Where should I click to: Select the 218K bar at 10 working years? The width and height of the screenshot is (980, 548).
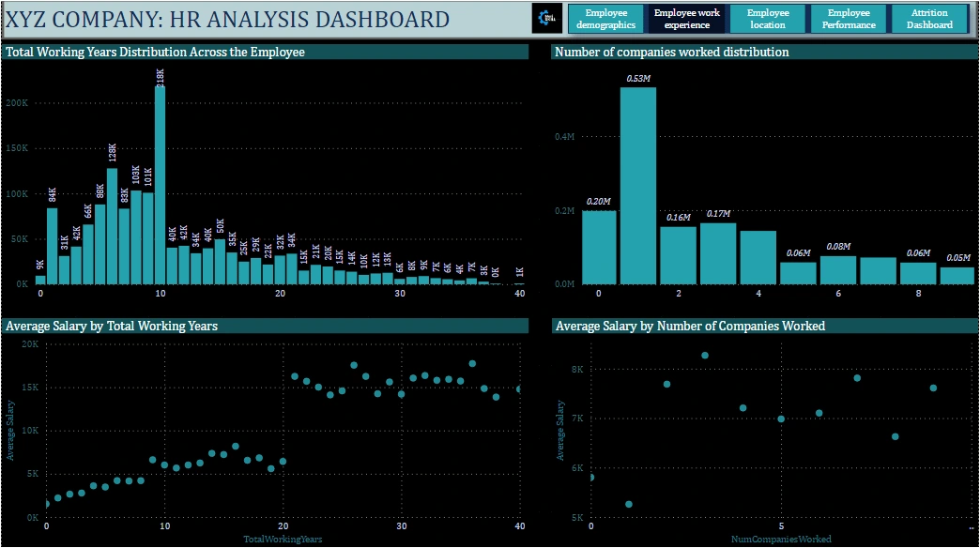(160, 185)
